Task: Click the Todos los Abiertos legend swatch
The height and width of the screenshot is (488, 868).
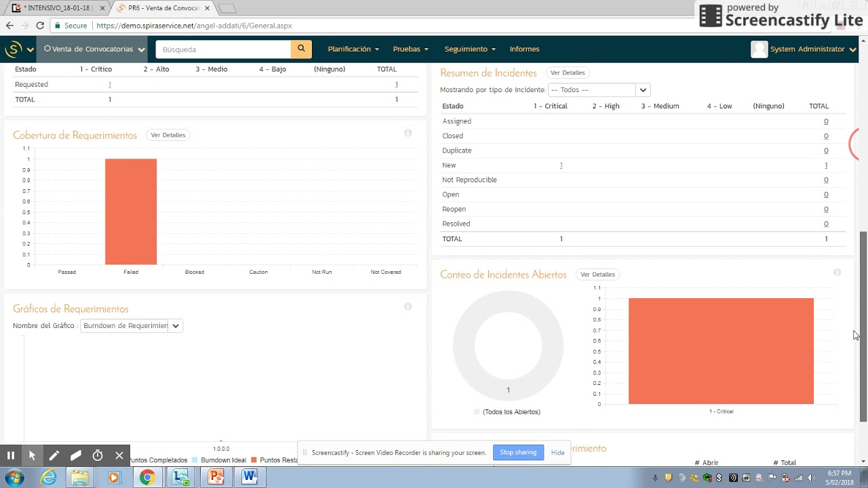Action: pyautogui.click(x=477, y=412)
